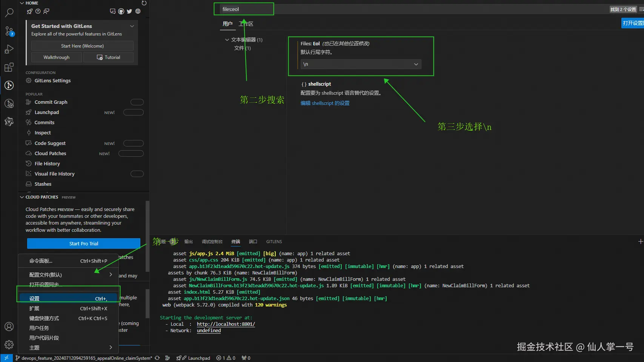Image resolution: width=644 pixels, height=362 pixels.
Task: Refresh the GitLens Home view
Action: [x=144, y=3]
